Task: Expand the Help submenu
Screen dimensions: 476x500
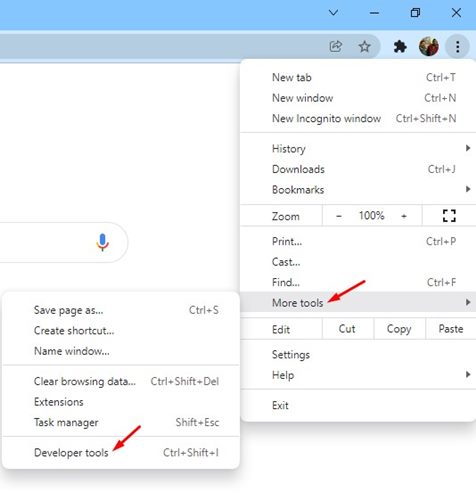Action: pyautogui.click(x=357, y=375)
